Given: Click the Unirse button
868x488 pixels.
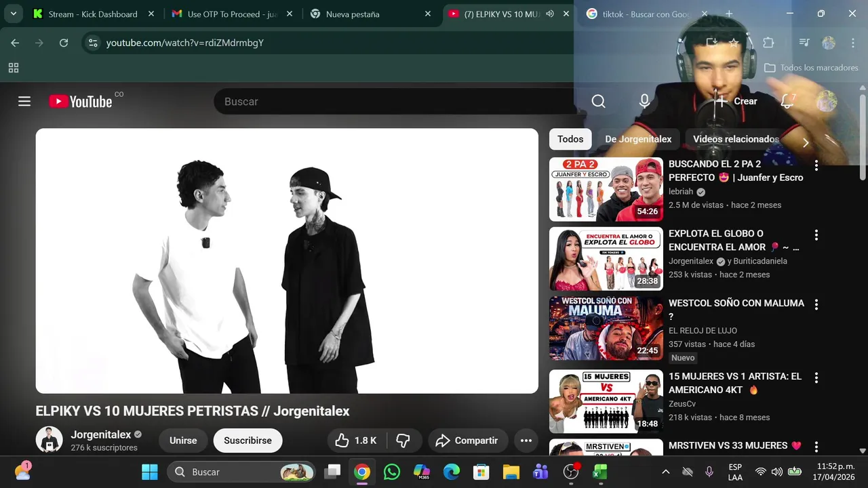Looking at the screenshot, I should [183, 441].
